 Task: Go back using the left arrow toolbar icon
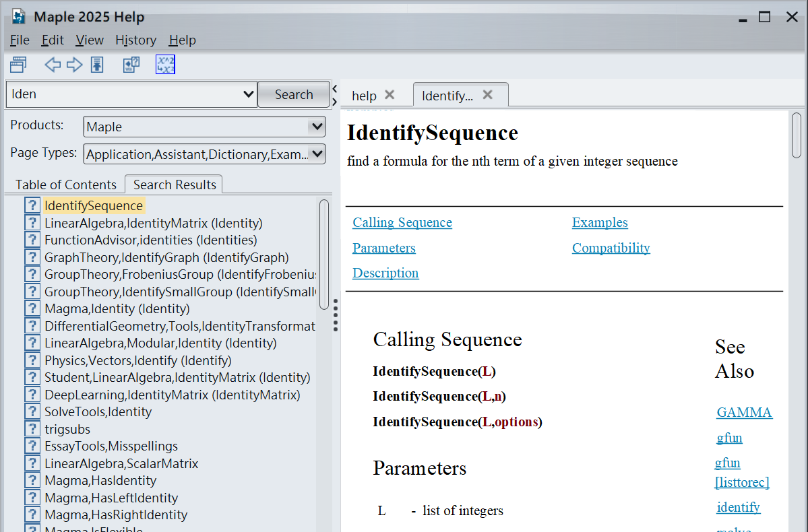point(53,65)
